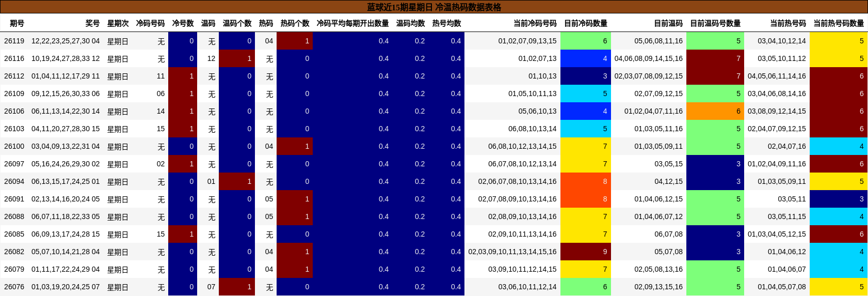Click hot numbers 04,05,06,11,14,16
Viewport: 868px width, 296px height.
[x=777, y=76]
